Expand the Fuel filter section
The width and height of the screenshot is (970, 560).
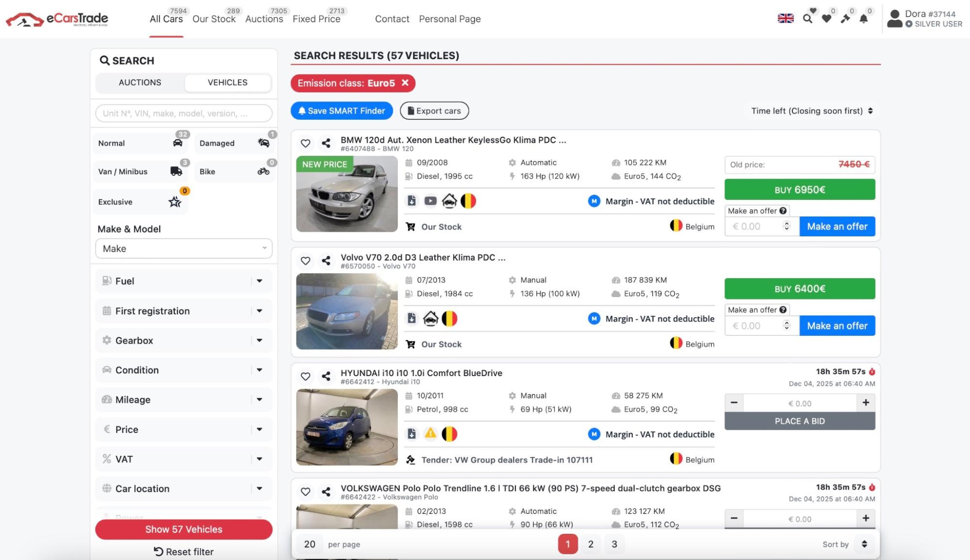[x=183, y=281]
